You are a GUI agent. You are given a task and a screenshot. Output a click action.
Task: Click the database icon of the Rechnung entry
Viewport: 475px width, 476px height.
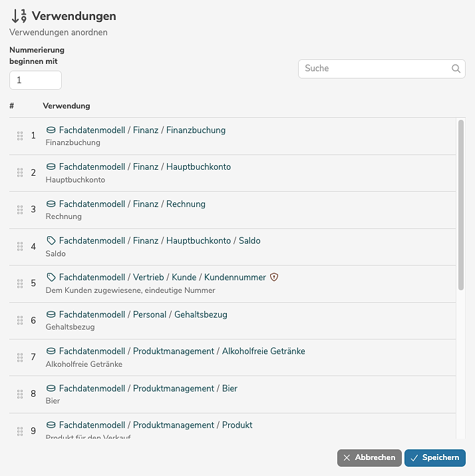(51, 204)
